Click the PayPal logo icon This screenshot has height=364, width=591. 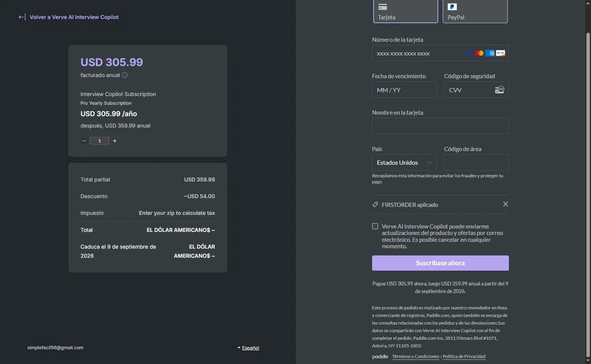coord(452,7)
